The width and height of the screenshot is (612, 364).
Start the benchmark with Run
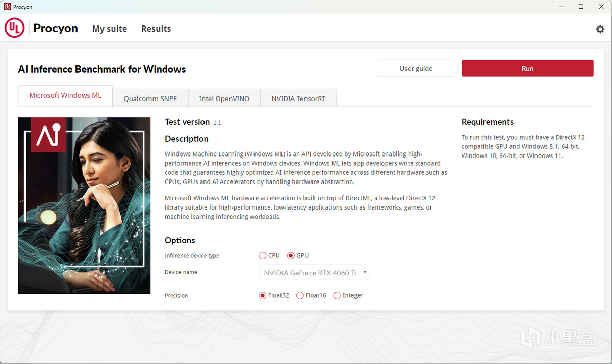pos(527,68)
